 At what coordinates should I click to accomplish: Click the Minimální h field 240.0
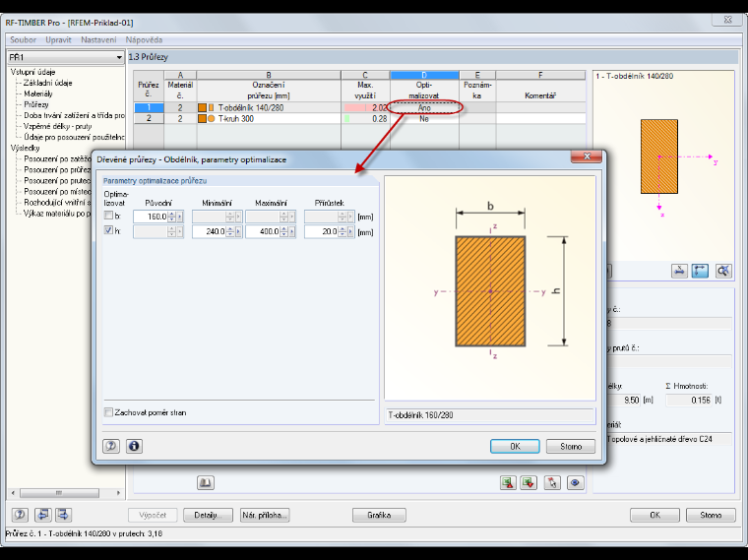click(210, 232)
